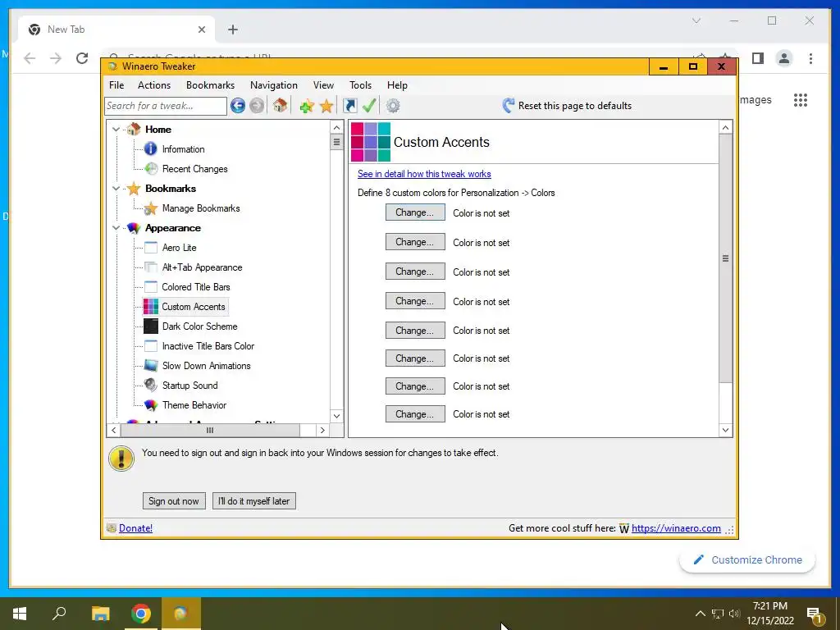The width and height of the screenshot is (840, 630).
Task: Click the create shortcut arrow toolbar icon
Action: 349,106
